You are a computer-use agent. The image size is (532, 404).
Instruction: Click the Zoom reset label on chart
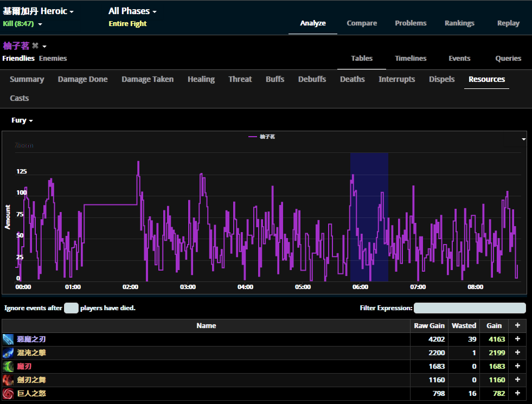pyautogui.click(x=24, y=145)
